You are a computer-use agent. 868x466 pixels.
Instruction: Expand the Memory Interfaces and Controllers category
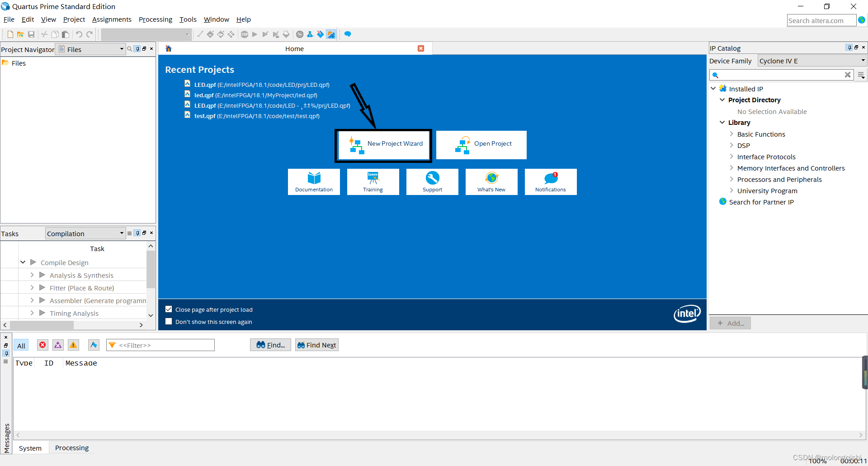(731, 168)
